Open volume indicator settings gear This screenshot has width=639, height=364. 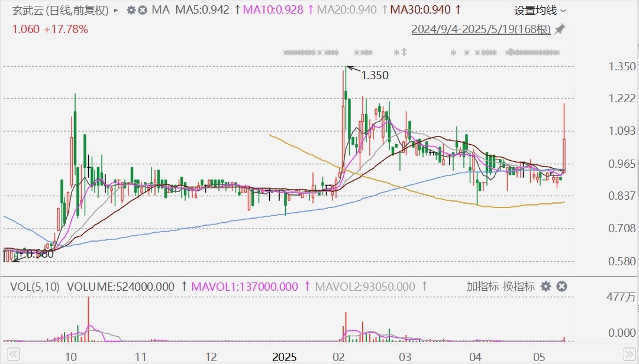546,287
